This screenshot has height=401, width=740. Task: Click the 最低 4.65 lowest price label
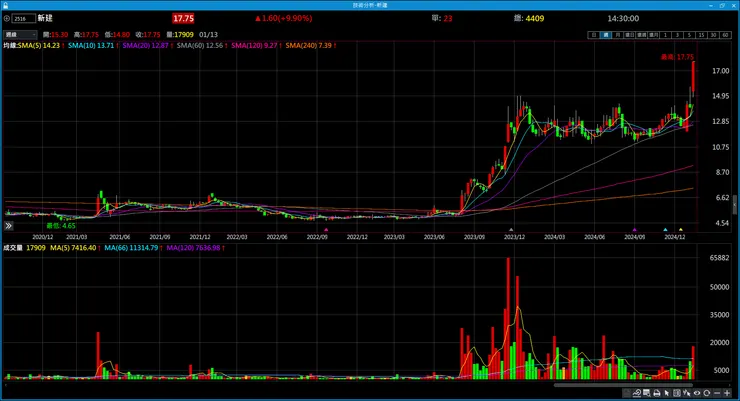point(60,226)
